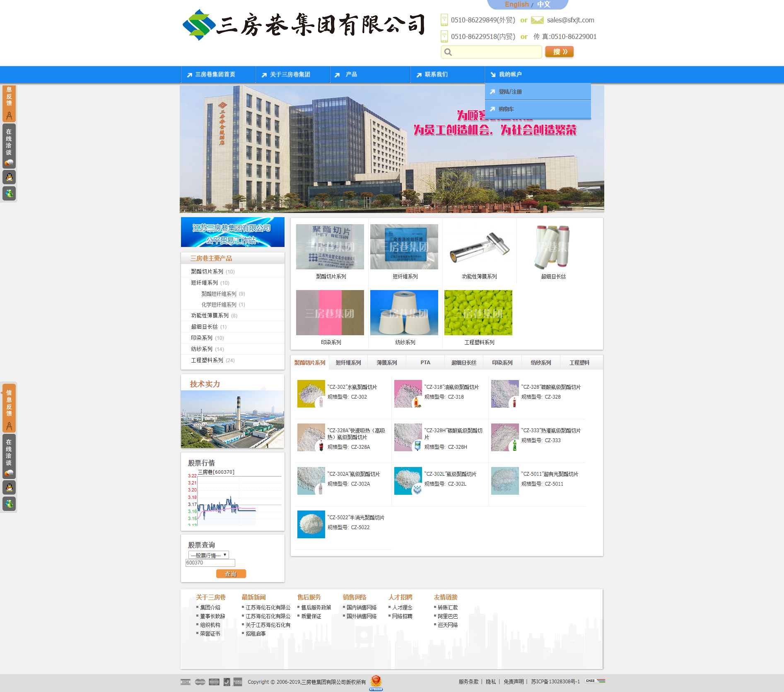Open the 超细旦长丝 yarn thumbnail
This screenshot has width=784, height=692.
(x=552, y=247)
